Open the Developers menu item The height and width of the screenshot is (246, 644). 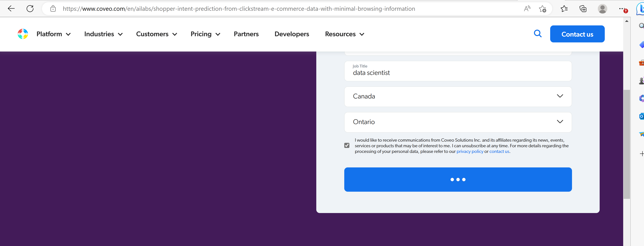[x=292, y=34]
